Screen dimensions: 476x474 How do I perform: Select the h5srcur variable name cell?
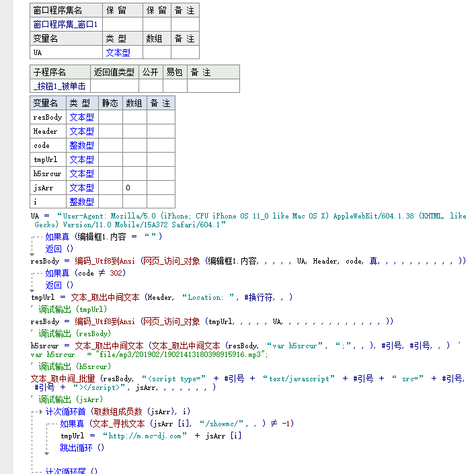tap(48, 173)
